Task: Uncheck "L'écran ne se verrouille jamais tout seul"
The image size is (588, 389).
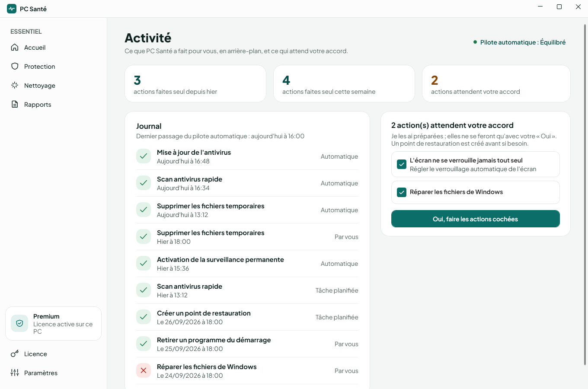Action: point(402,164)
